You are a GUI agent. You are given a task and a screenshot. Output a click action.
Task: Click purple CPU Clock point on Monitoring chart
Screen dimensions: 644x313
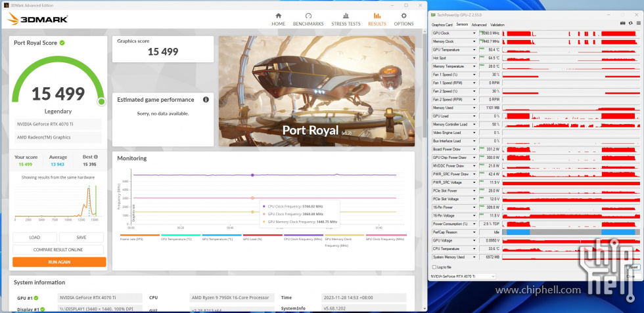click(x=252, y=175)
